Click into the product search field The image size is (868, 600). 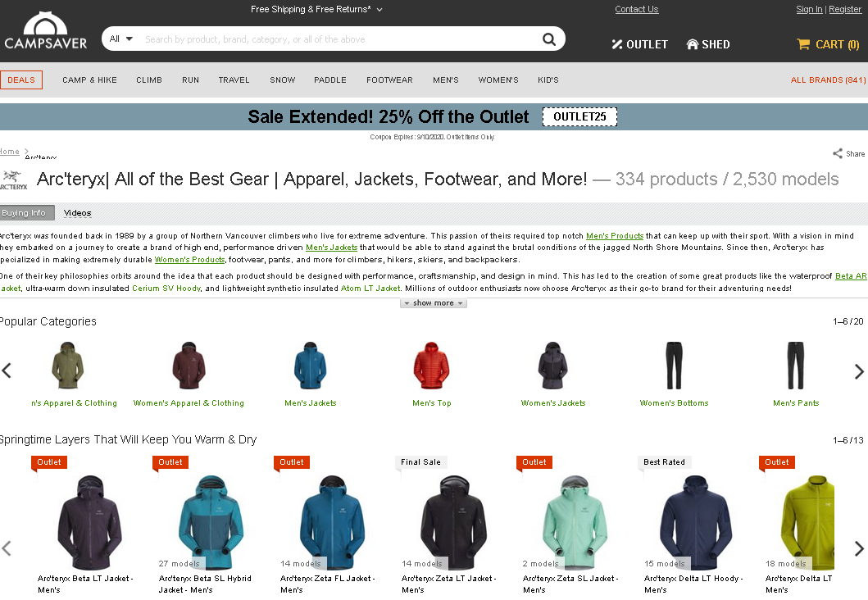pos(340,39)
